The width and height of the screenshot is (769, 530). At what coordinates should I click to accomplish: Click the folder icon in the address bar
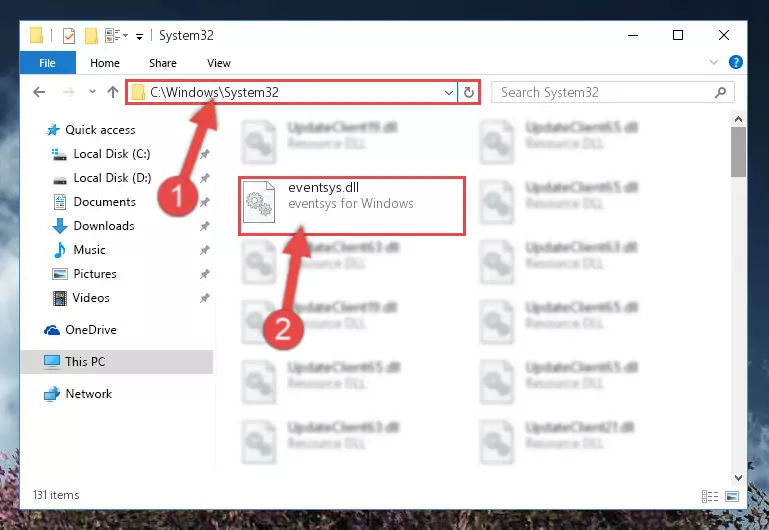pyautogui.click(x=138, y=92)
